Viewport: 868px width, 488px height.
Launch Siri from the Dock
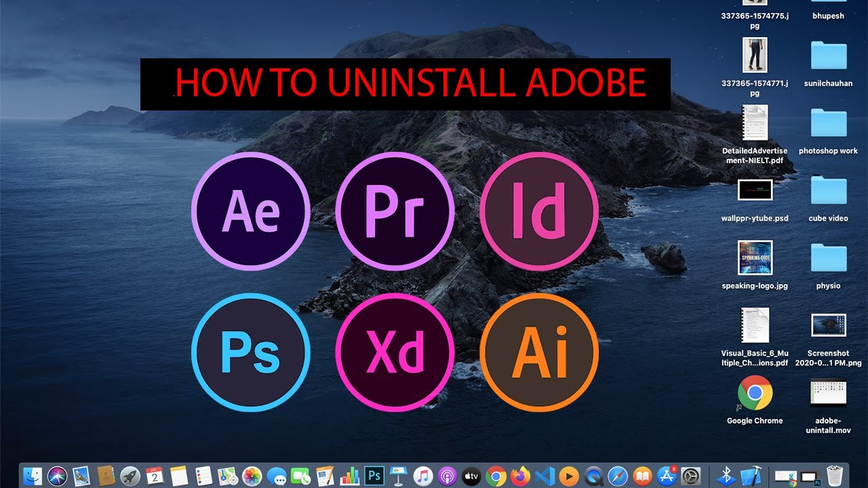point(57,476)
